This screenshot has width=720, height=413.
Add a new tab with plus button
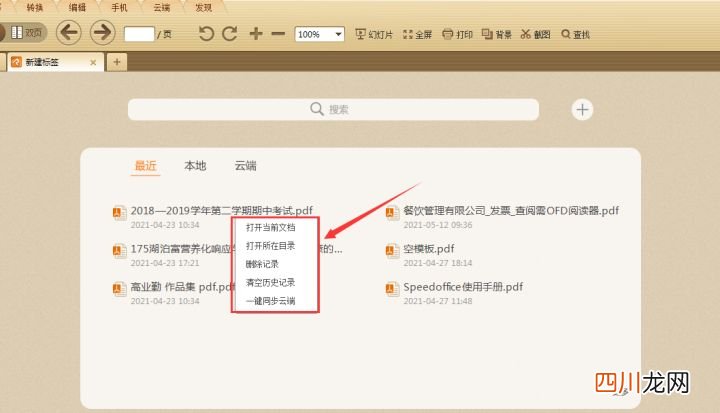point(117,62)
